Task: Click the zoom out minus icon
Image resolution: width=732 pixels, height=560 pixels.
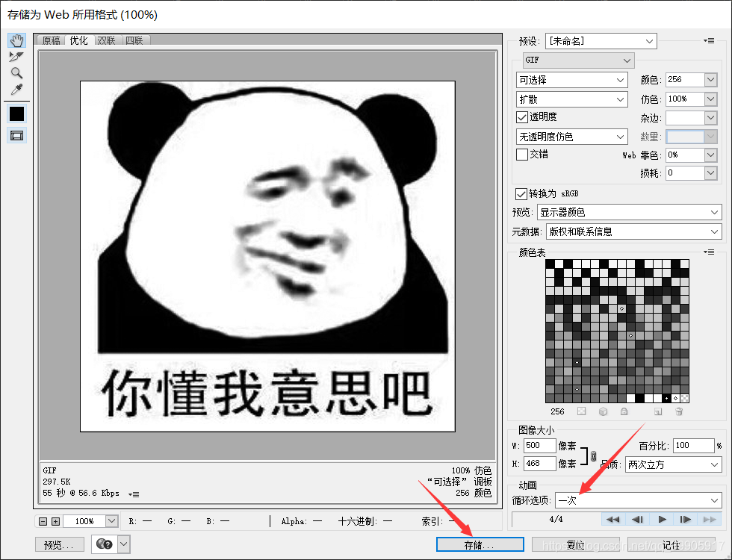Action: [43, 521]
